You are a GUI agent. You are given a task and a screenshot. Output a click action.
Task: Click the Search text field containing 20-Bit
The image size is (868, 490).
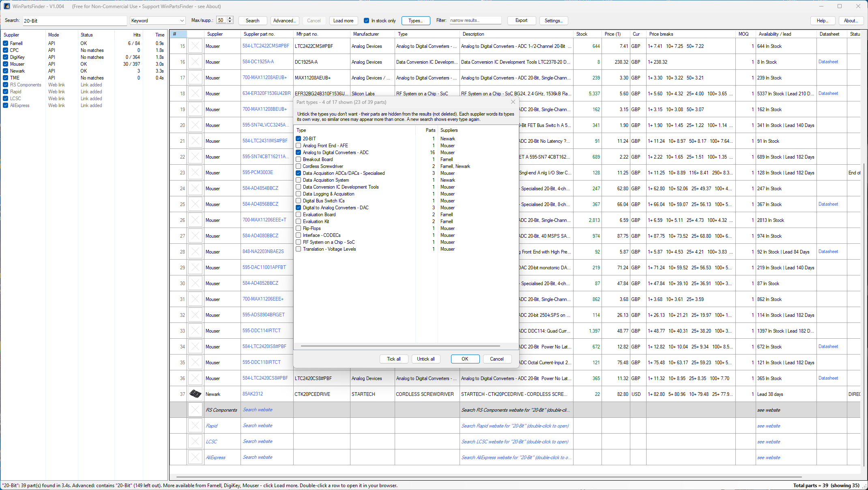(75, 21)
